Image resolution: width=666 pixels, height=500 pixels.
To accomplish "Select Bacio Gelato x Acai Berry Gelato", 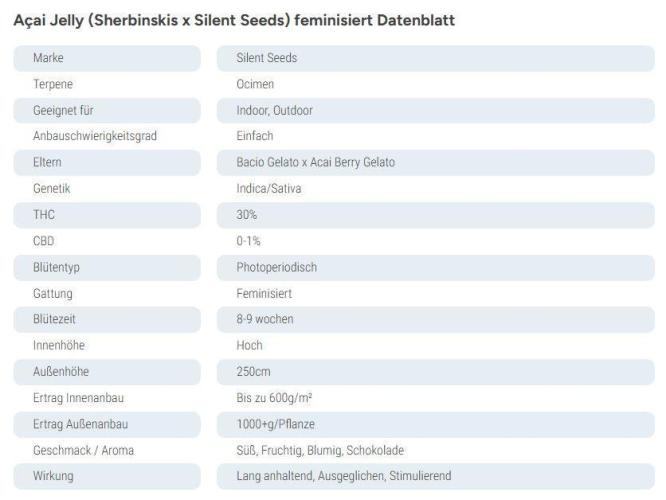I will tap(316, 162).
